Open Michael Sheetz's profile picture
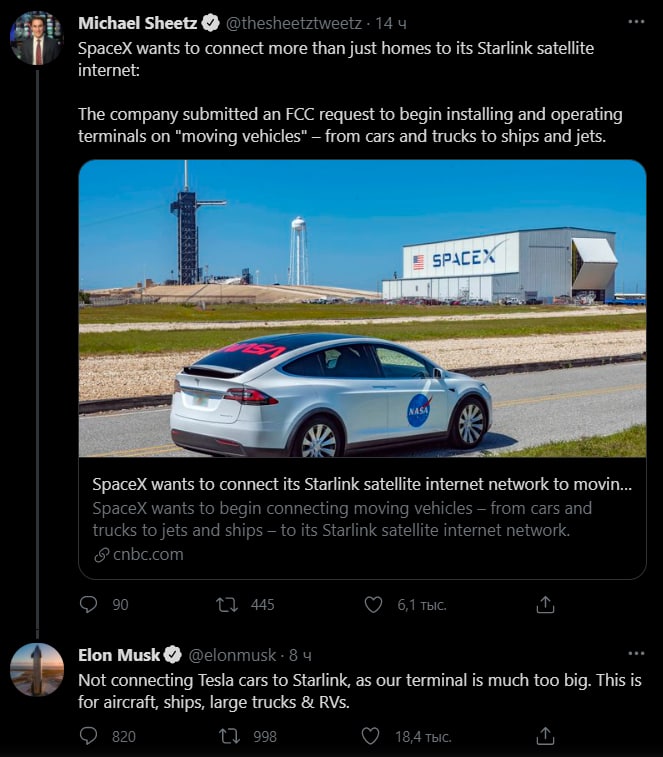 tap(36, 38)
